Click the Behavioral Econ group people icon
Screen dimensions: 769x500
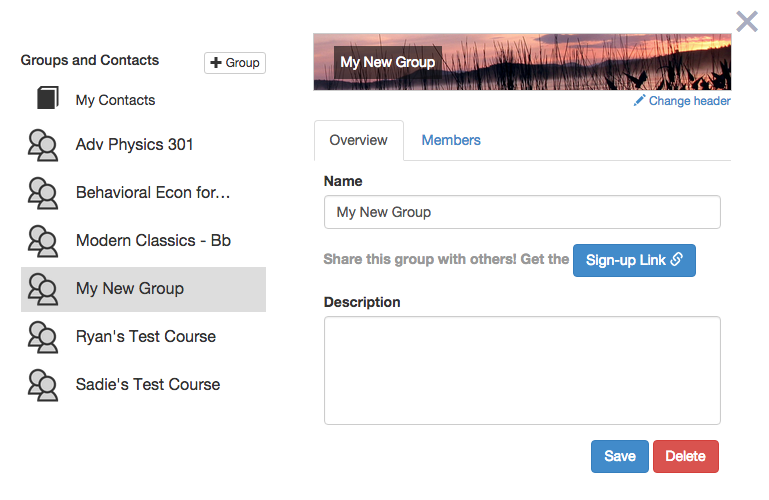tap(43, 194)
